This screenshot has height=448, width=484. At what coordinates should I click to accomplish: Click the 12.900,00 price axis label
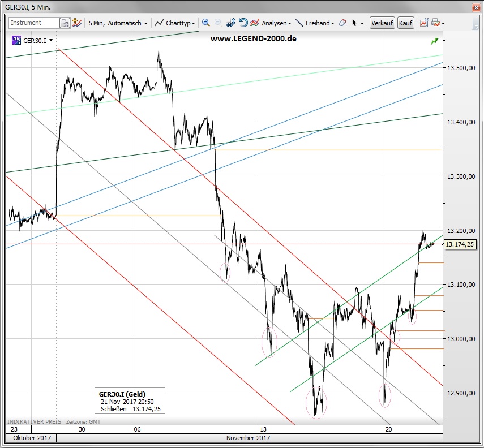click(x=461, y=393)
